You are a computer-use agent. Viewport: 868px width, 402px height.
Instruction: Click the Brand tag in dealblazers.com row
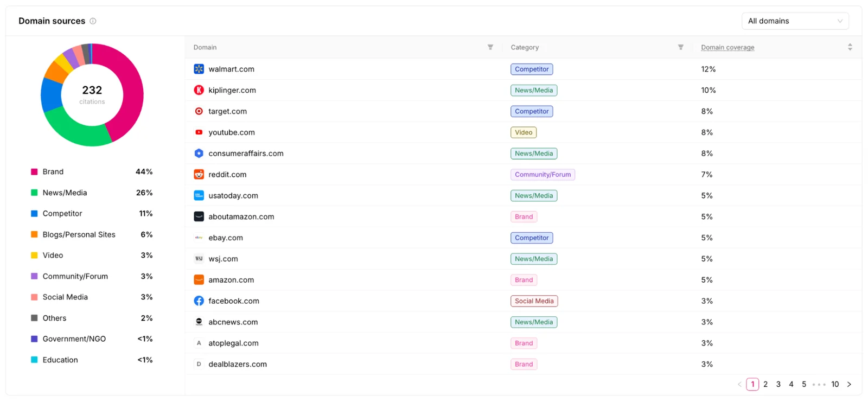pyautogui.click(x=524, y=364)
